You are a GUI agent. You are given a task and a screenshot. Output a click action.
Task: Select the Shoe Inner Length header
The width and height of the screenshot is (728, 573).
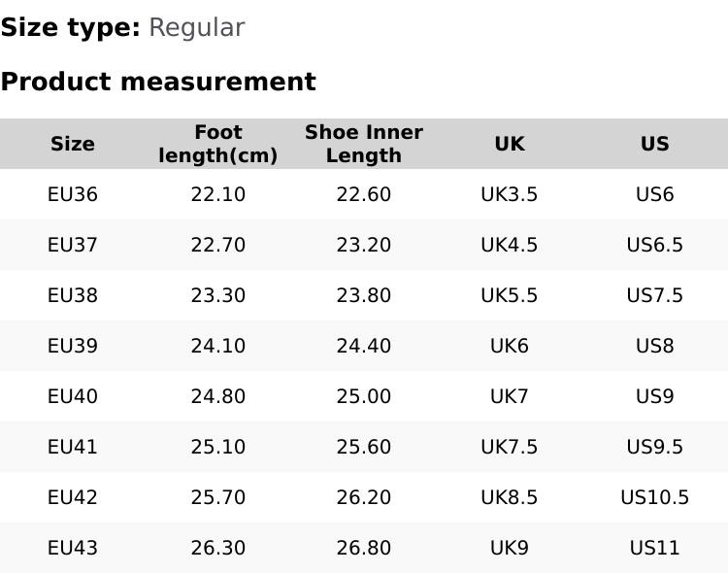click(x=364, y=144)
